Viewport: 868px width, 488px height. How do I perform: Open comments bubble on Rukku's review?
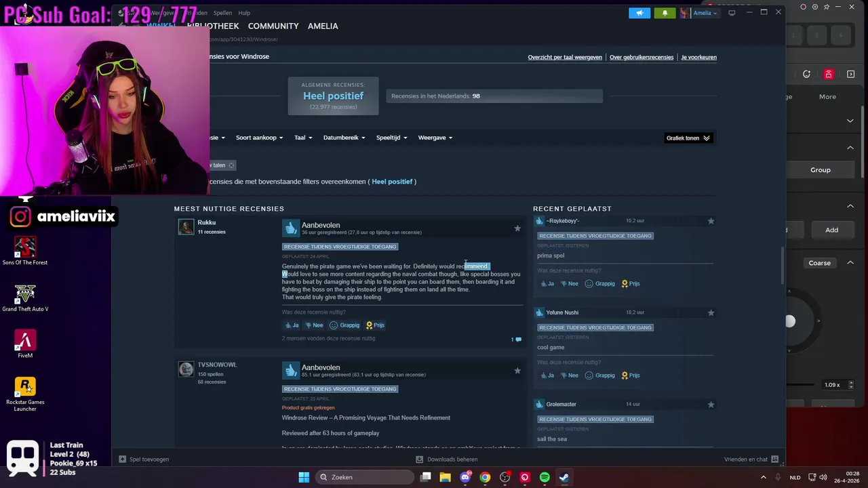(517, 339)
